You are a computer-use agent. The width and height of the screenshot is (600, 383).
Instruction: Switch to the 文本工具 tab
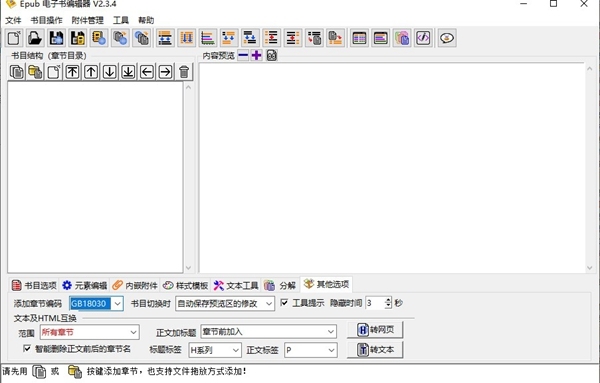(x=236, y=285)
